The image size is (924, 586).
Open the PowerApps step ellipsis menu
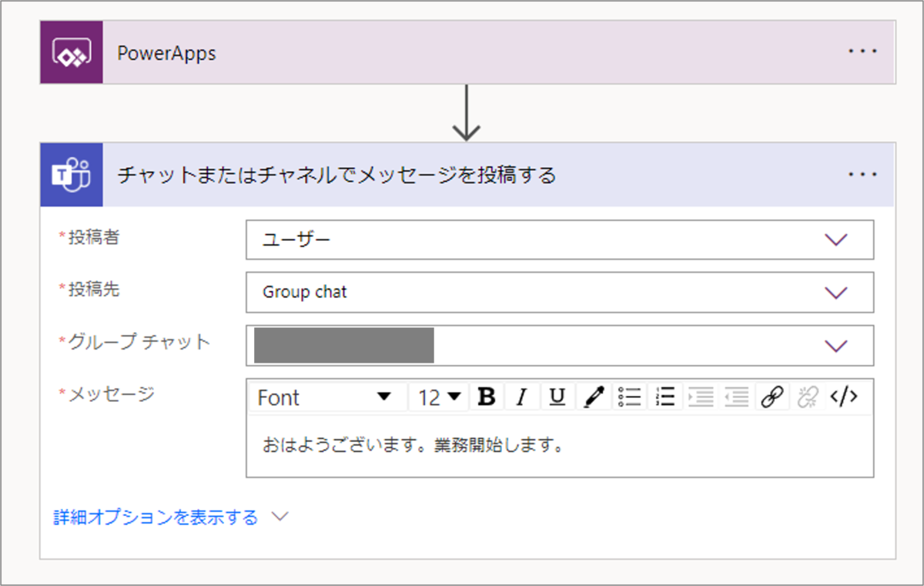click(862, 52)
